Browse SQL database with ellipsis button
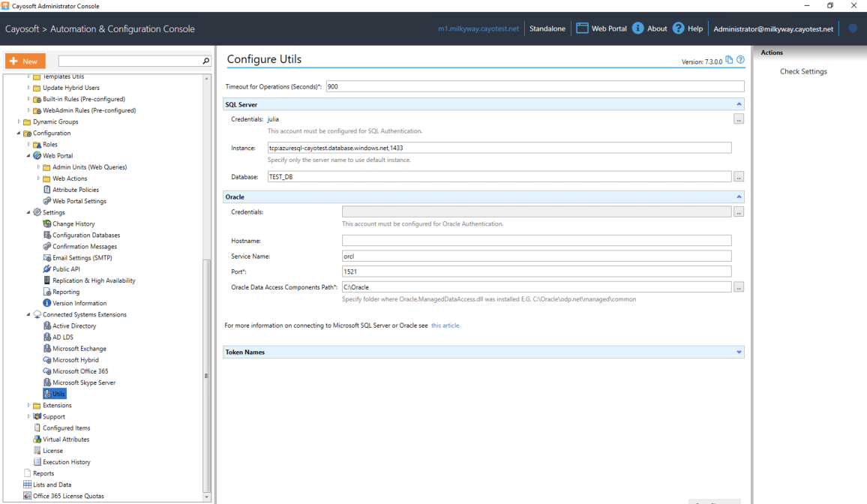 (739, 177)
